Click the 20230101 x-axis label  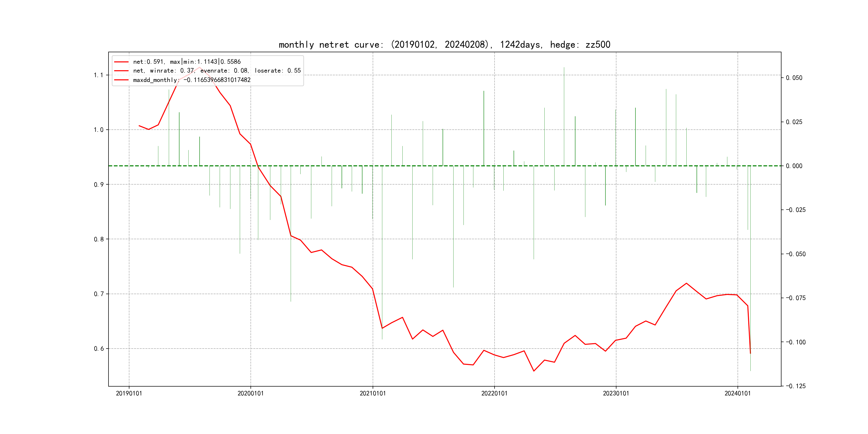pyautogui.click(x=616, y=393)
